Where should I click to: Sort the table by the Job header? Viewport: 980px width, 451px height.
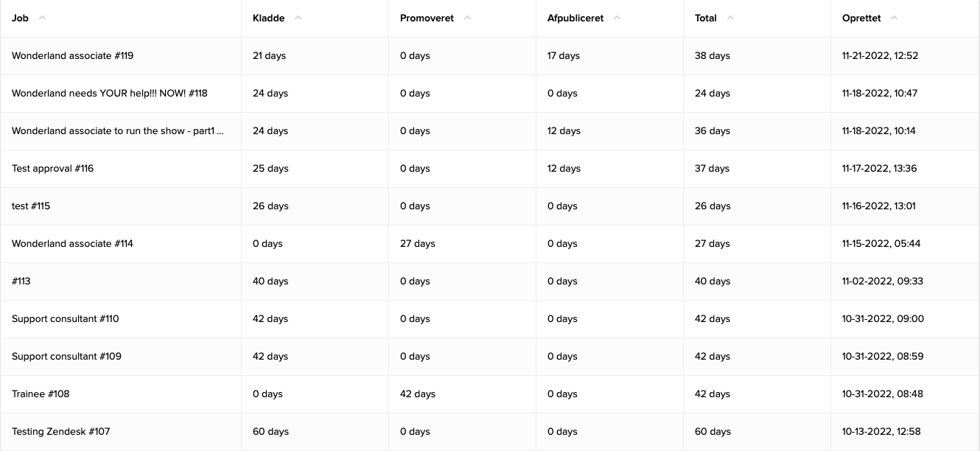click(20, 18)
